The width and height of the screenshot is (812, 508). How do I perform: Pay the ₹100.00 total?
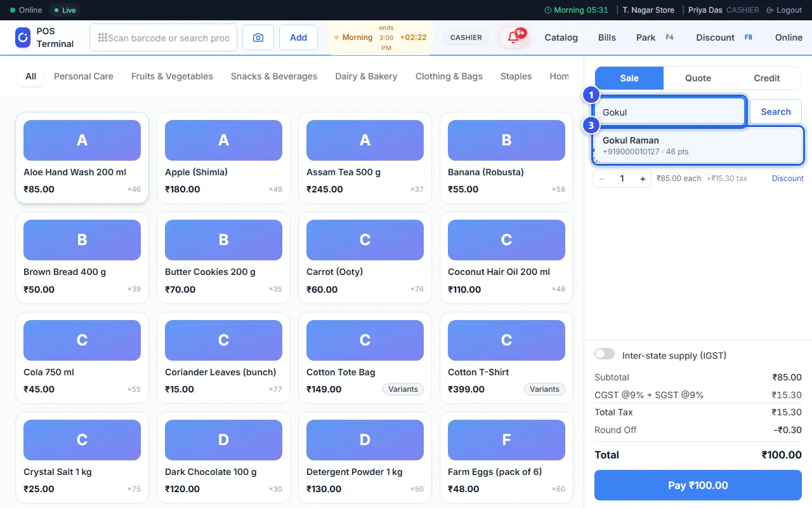tap(698, 485)
